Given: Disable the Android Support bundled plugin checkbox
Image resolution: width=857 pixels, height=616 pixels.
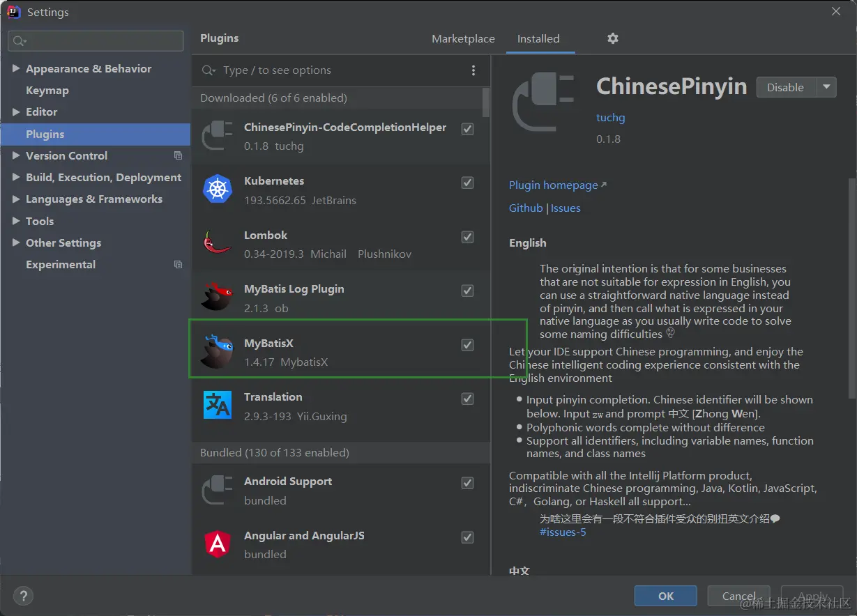Looking at the screenshot, I should pyautogui.click(x=468, y=483).
